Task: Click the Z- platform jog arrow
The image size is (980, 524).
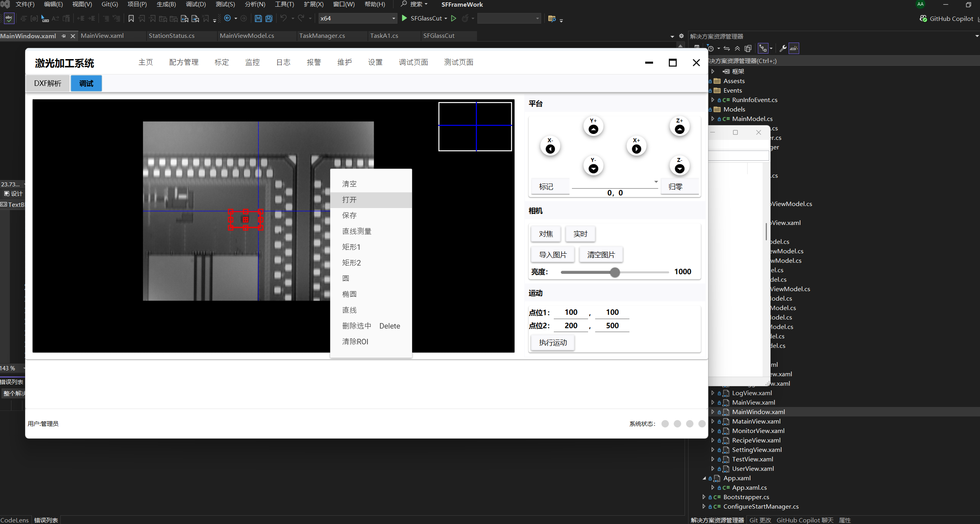Action: pyautogui.click(x=679, y=169)
